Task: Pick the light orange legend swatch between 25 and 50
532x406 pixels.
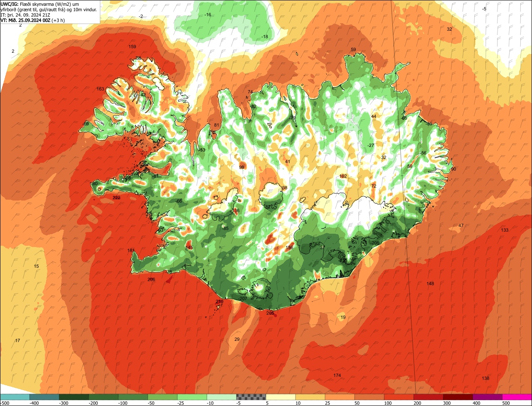Action: (340, 397)
